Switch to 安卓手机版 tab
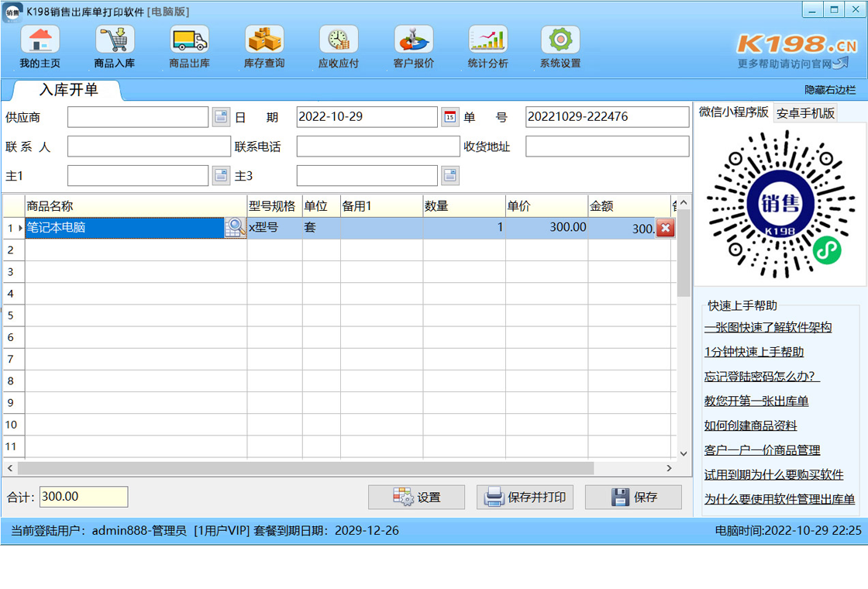The image size is (868, 589). pos(805,113)
